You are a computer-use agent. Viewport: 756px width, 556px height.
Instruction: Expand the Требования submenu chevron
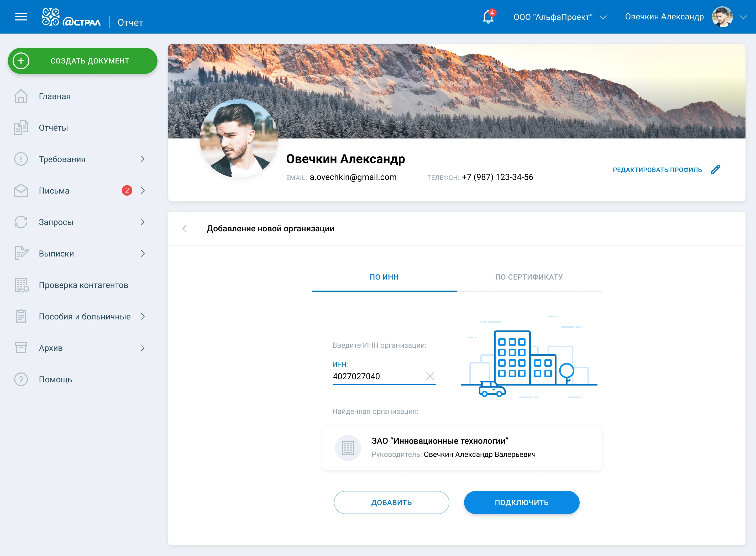143,159
